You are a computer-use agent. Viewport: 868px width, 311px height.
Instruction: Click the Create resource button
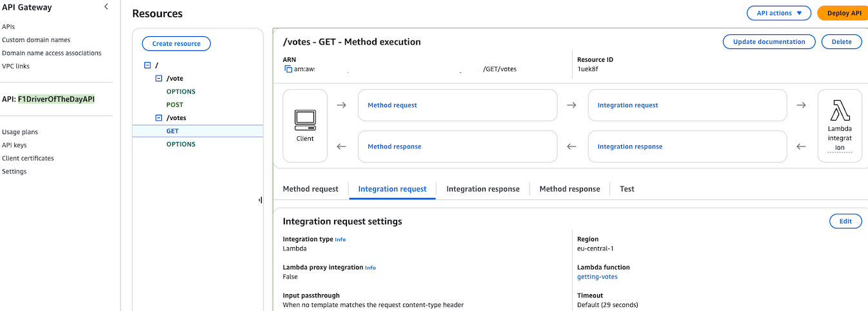point(176,44)
